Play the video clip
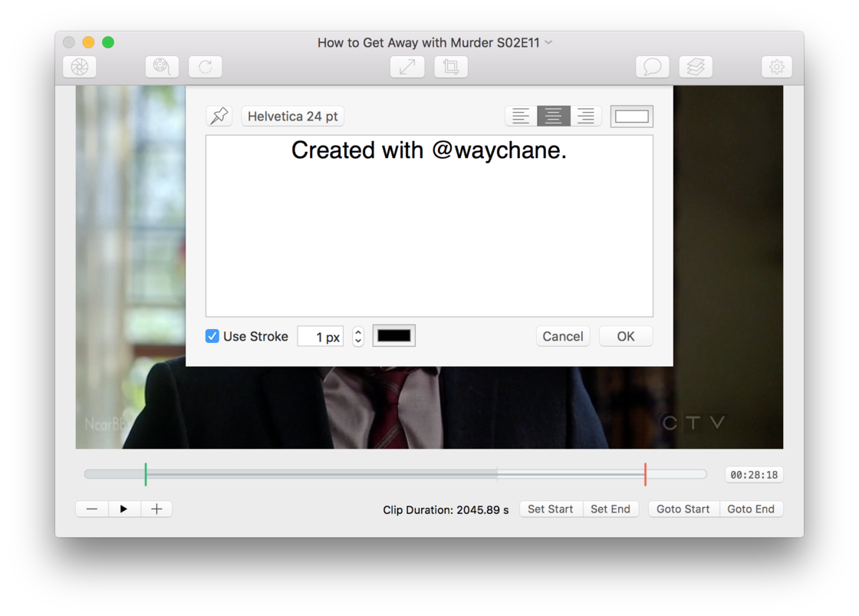 point(124,509)
